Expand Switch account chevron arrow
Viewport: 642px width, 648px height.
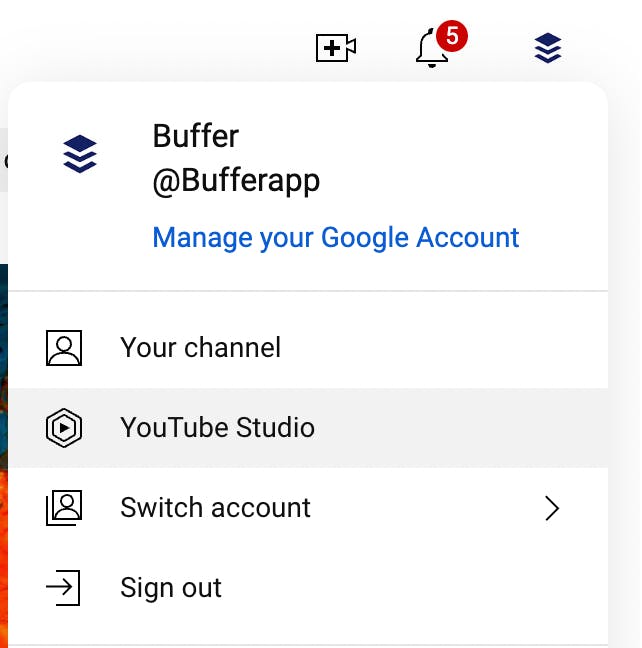tap(552, 508)
